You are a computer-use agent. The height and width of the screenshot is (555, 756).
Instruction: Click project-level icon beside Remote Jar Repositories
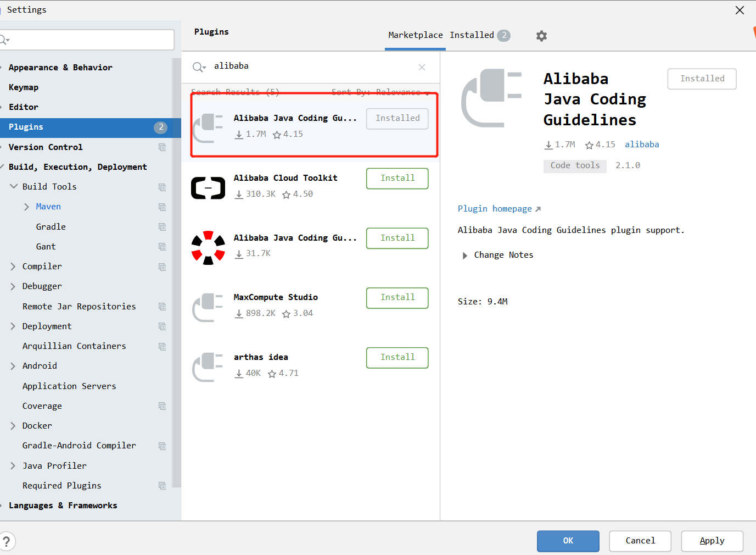pos(162,307)
